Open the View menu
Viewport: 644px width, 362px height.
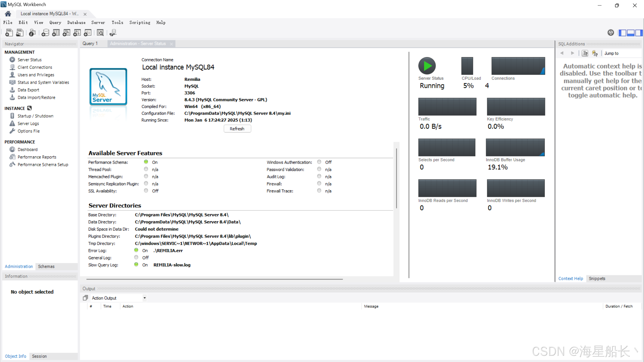click(39, 22)
